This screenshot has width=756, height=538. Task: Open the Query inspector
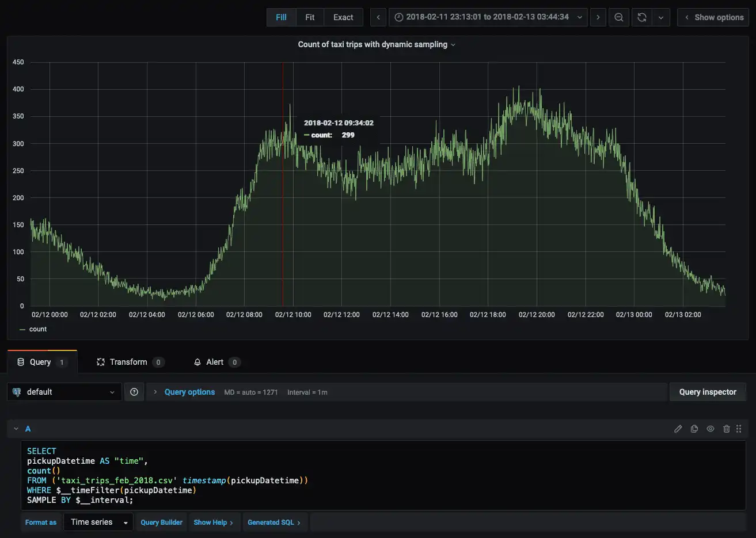coord(707,392)
